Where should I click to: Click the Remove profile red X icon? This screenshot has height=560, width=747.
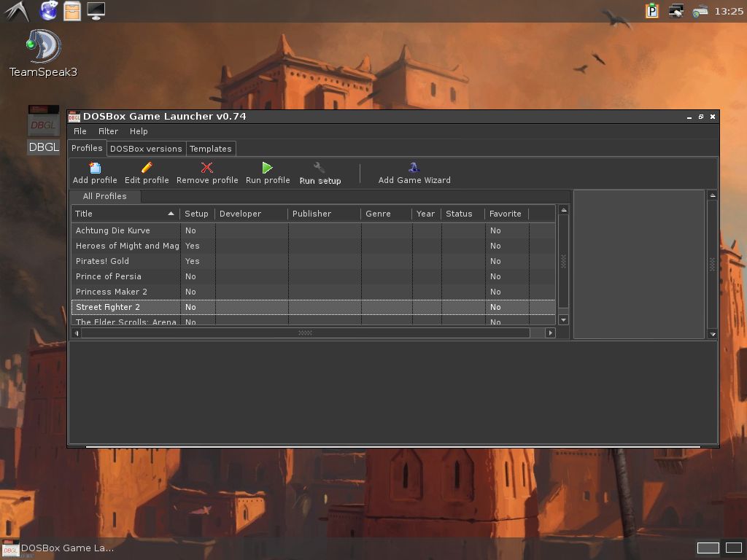coord(206,168)
